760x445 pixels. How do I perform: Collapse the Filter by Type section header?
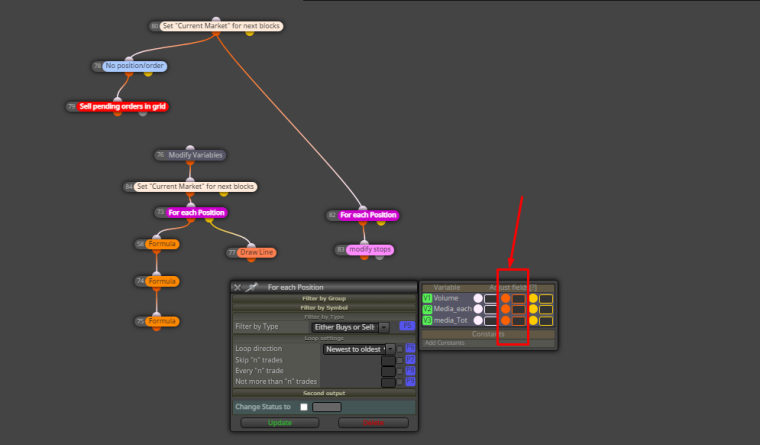coord(324,317)
